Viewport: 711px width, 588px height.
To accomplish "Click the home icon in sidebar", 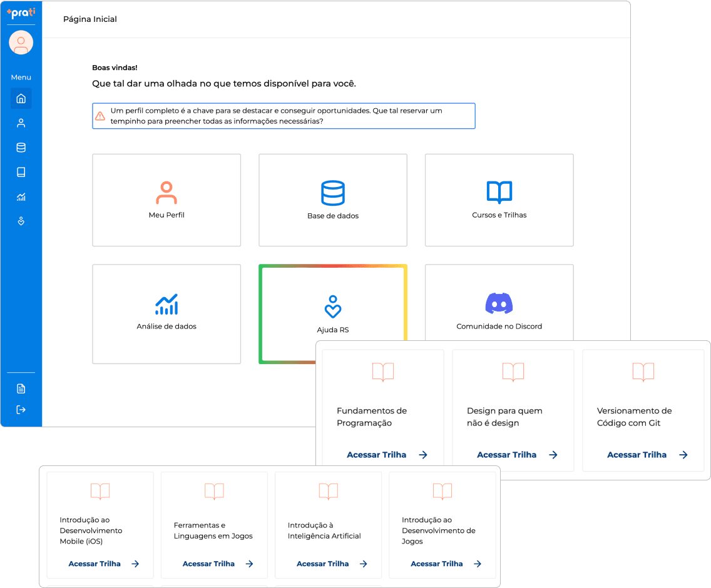I will pos(21,99).
